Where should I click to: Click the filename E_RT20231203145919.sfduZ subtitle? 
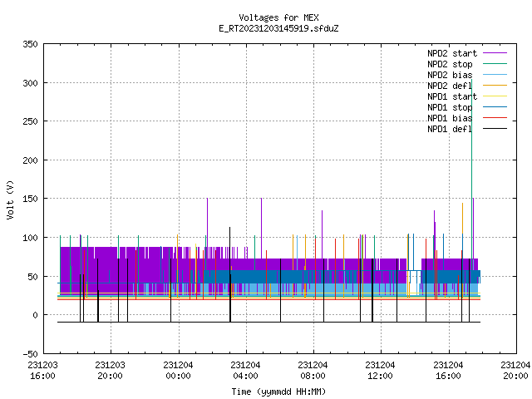(278, 28)
